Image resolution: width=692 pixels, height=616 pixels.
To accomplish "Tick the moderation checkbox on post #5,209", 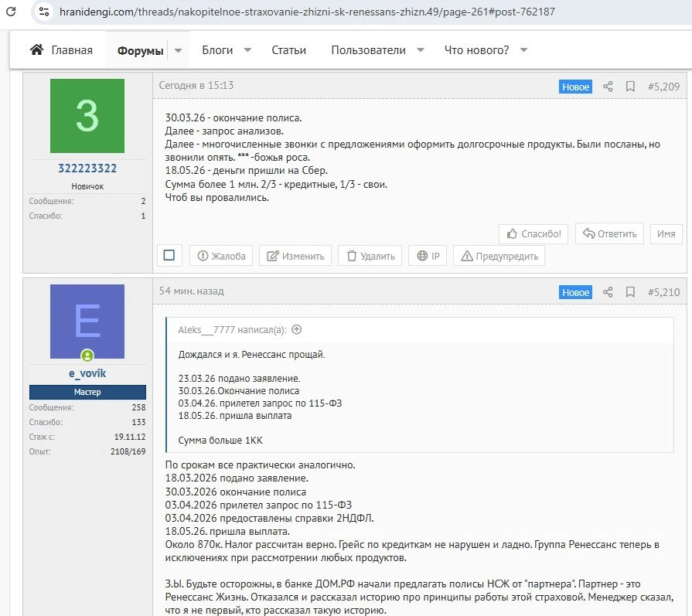I will tap(169, 255).
